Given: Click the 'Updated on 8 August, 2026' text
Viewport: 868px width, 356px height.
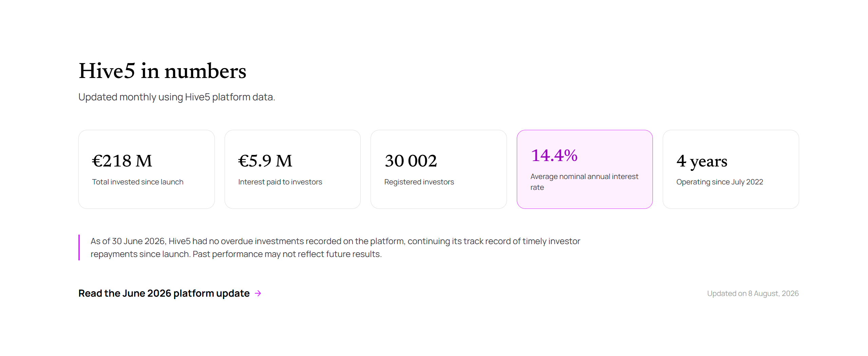Looking at the screenshot, I should (753, 294).
